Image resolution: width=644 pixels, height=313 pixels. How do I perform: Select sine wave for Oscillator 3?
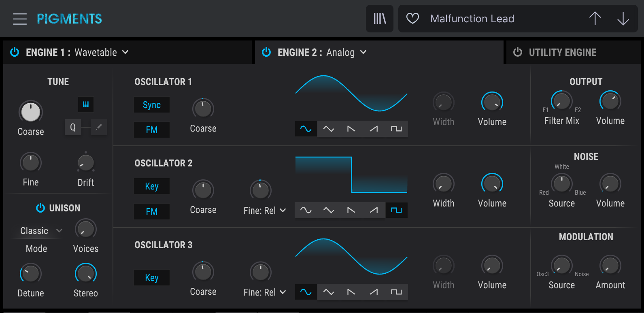(306, 292)
